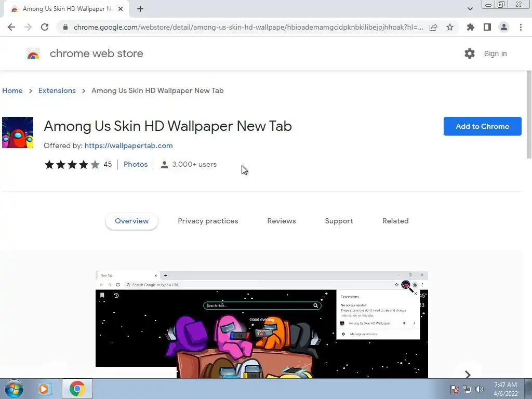Viewport: 532px width, 399px height.
Task: Close the Among Us Skin HD Wallpaper tab
Action: (121, 9)
